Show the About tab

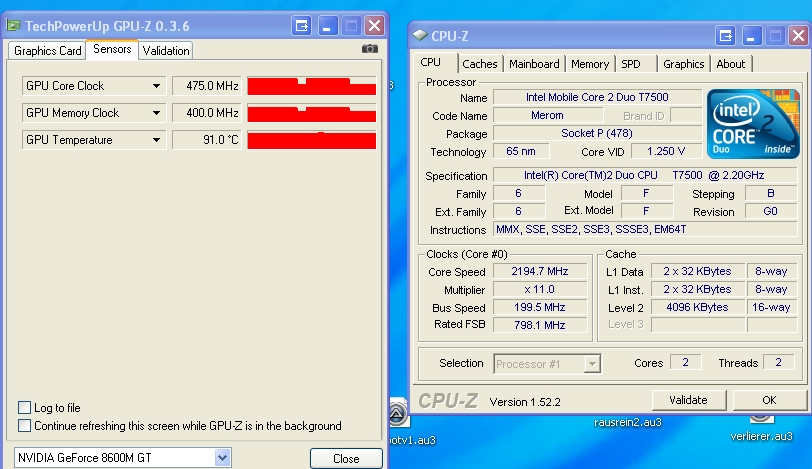coord(731,64)
